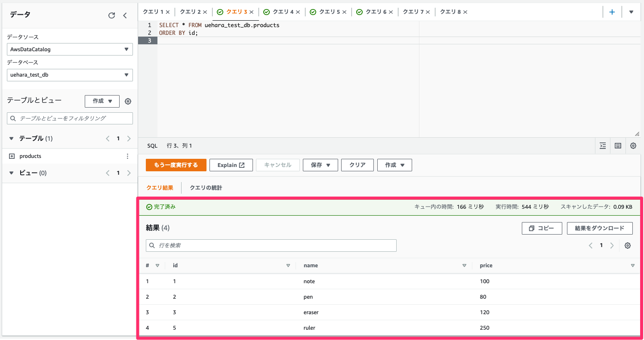644x340 pixels.
Task: Open the keyboard shortcuts icon in the SQL toolbar
Action: click(x=617, y=146)
